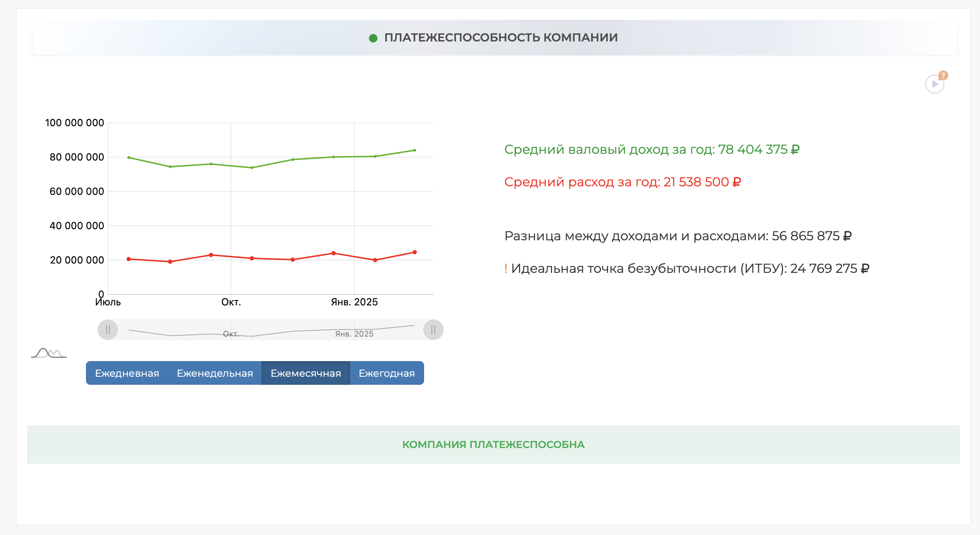Play the tutorial video icon
980x535 pixels.
(x=934, y=83)
